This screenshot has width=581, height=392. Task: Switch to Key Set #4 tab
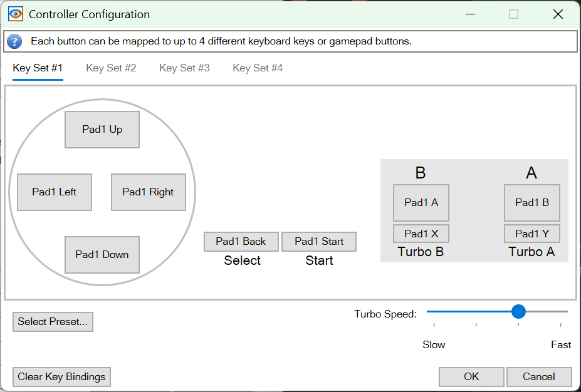257,68
